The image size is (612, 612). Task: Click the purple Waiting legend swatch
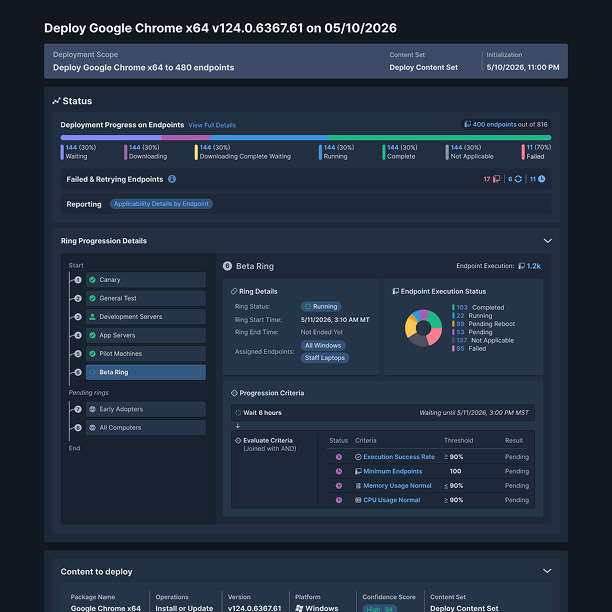62,152
